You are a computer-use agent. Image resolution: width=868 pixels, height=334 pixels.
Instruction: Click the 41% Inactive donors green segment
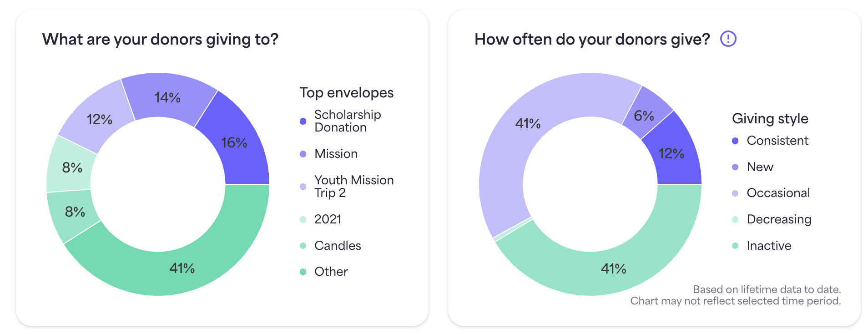[613, 269]
